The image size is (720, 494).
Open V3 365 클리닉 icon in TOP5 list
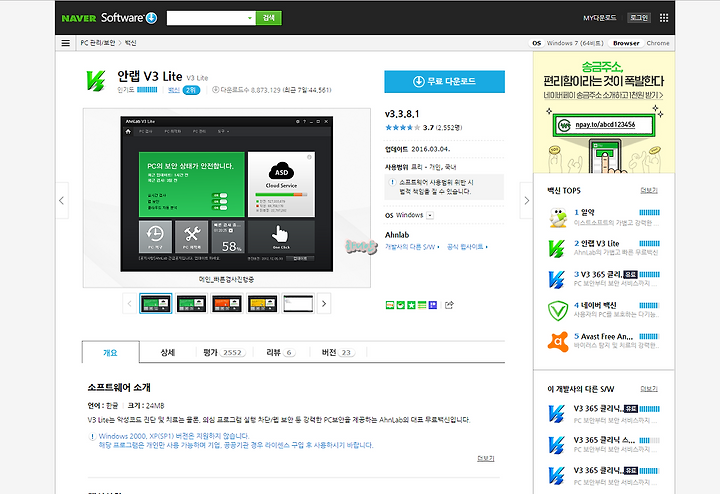pos(558,279)
